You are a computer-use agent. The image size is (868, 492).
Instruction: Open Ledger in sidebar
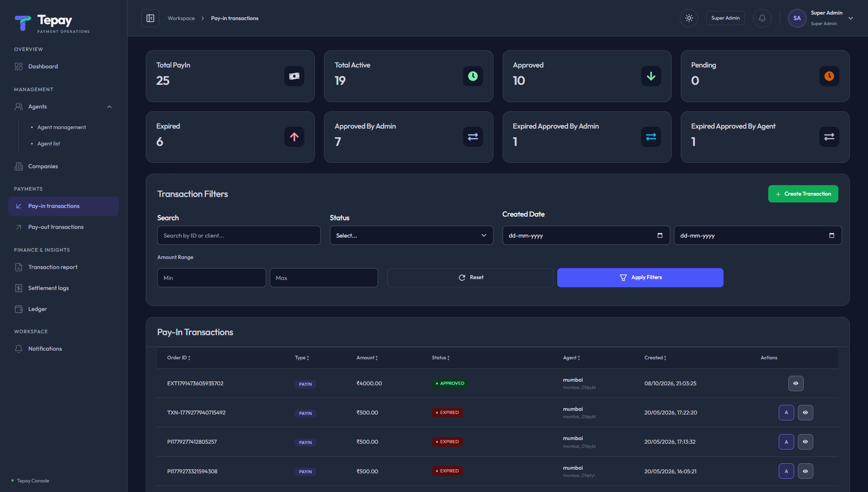(63, 309)
